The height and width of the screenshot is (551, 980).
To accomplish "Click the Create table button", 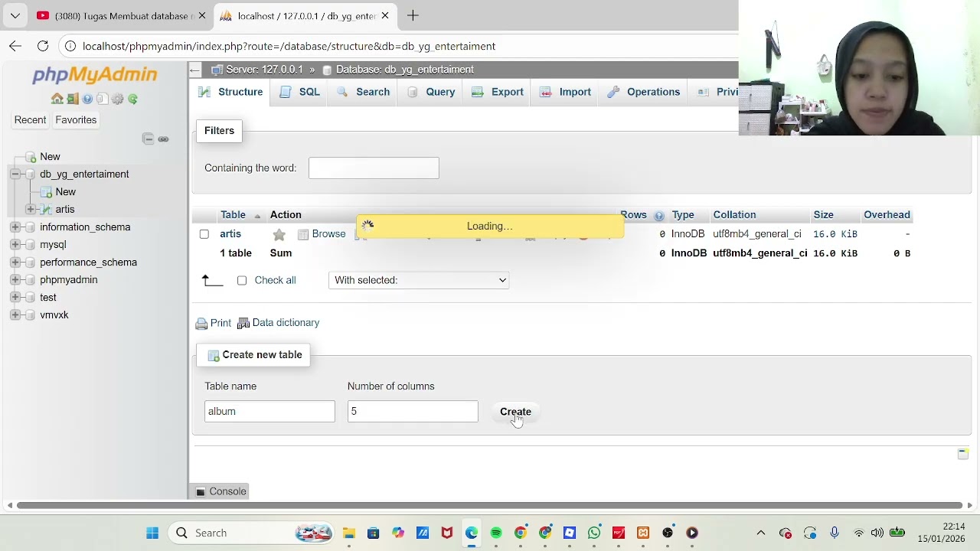I will coord(515,412).
